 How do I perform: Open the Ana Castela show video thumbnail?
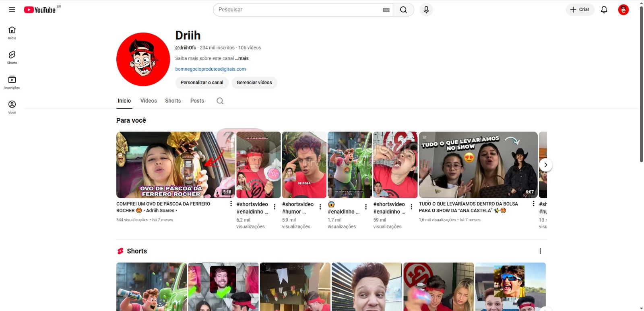pyautogui.click(x=478, y=165)
